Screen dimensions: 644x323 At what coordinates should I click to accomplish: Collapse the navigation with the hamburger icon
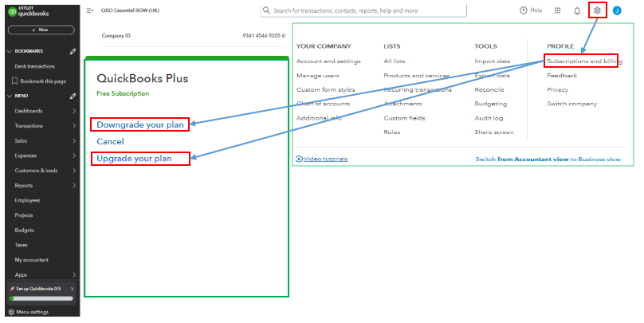[x=90, y=10]
